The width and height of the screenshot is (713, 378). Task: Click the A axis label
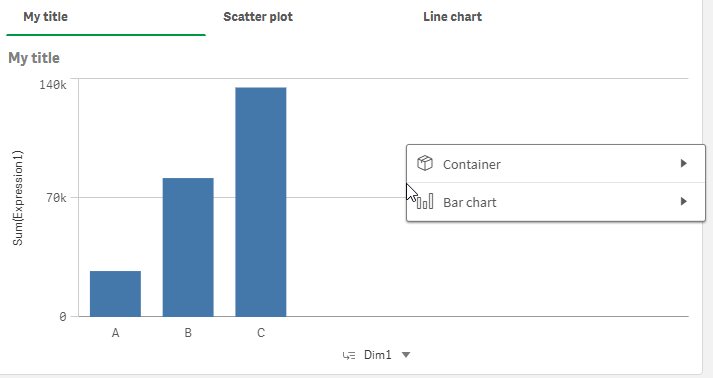(x=115, y=333)
